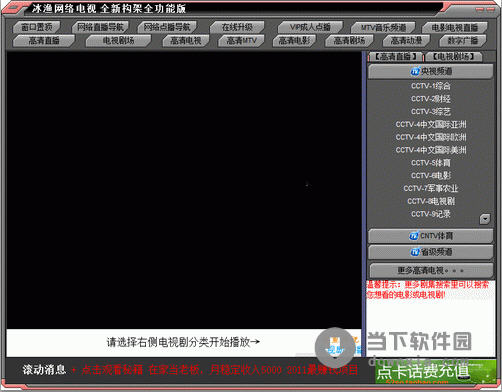Select the 高清直播 toolbar button
502x392 pixels.
click(x=44, y=41)
